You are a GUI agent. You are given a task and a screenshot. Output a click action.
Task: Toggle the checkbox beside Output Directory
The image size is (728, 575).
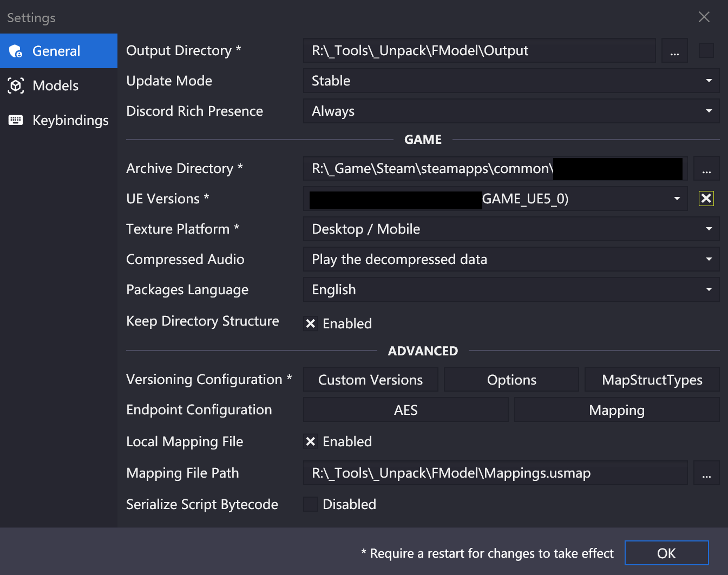tap(706, 51)
